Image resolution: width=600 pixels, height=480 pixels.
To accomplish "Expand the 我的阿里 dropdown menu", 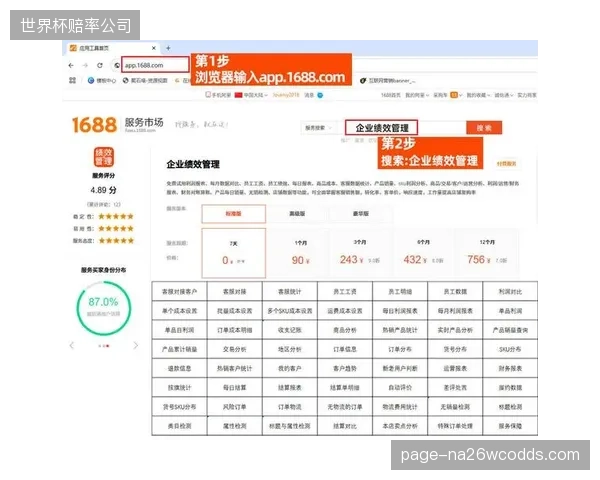I will (417, 95).
